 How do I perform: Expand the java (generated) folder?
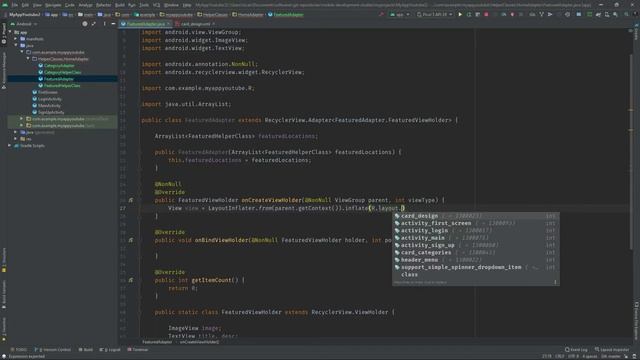[16, 132]
